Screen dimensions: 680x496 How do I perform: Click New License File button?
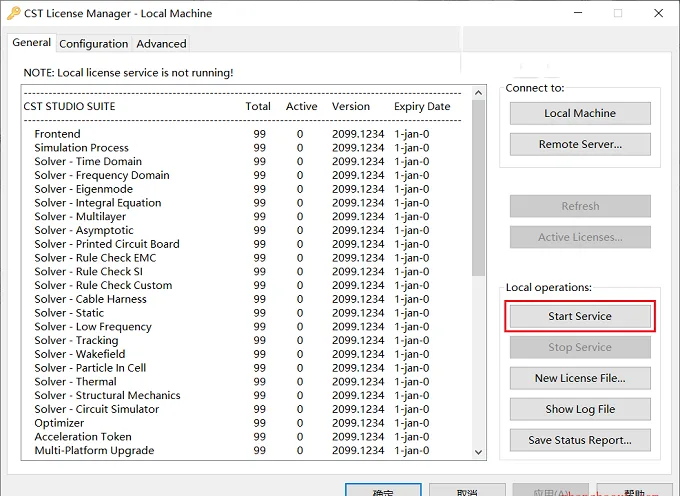point(580,378)
